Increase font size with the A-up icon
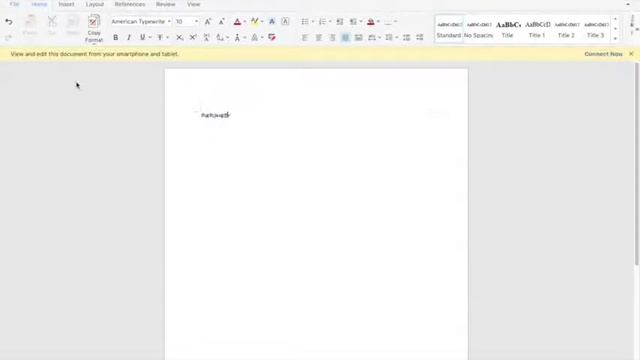Image resolution: width=640 pixels, height=360 pixels. click(x=208, y=22)
